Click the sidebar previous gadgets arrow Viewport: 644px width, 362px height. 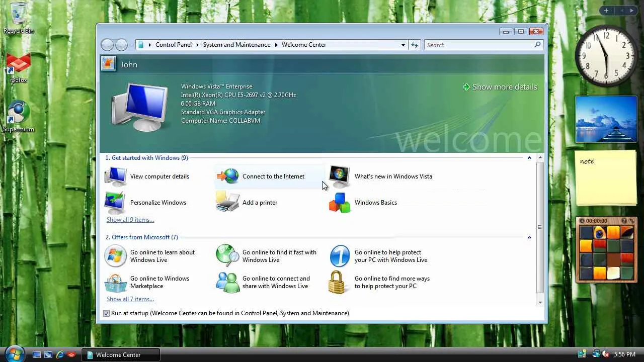[x=622, y=11]
